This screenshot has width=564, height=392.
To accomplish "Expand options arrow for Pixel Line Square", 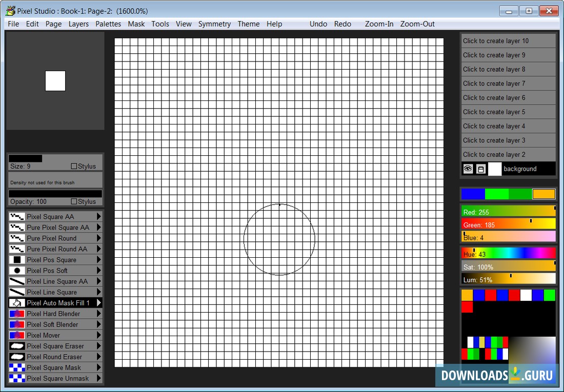I will point(99,292).
